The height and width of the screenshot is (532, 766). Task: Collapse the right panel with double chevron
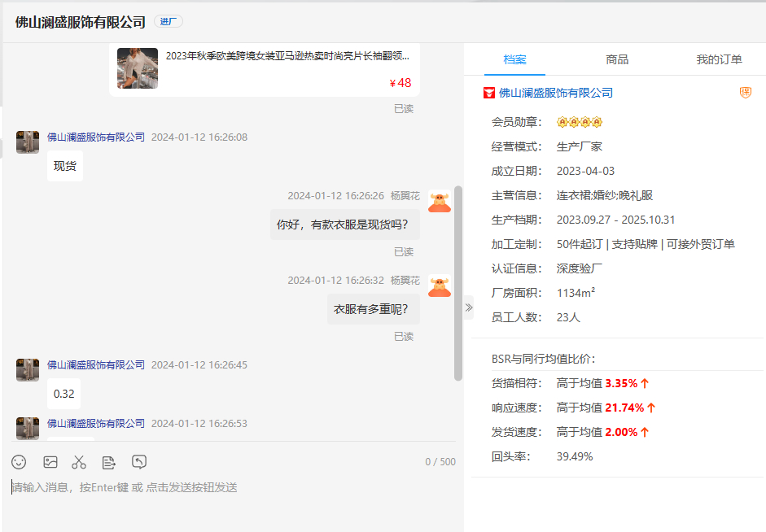[x=468, y=307]
